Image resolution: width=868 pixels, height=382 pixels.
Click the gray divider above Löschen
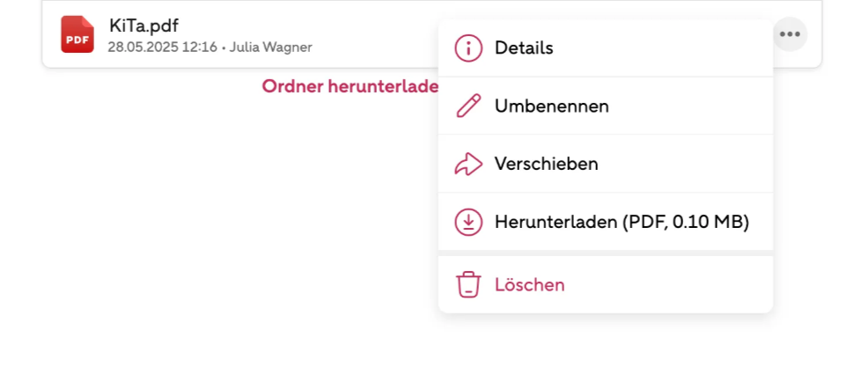point(605,253)
